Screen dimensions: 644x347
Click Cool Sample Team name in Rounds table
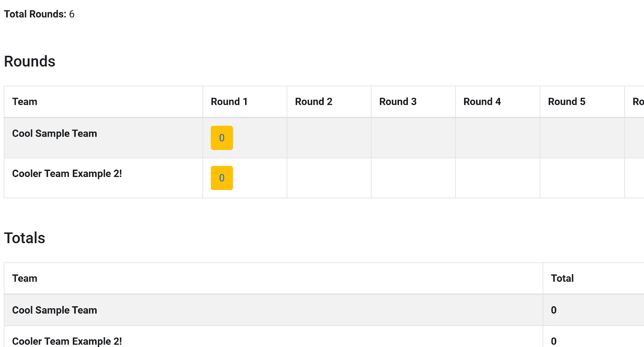(54, 133)
